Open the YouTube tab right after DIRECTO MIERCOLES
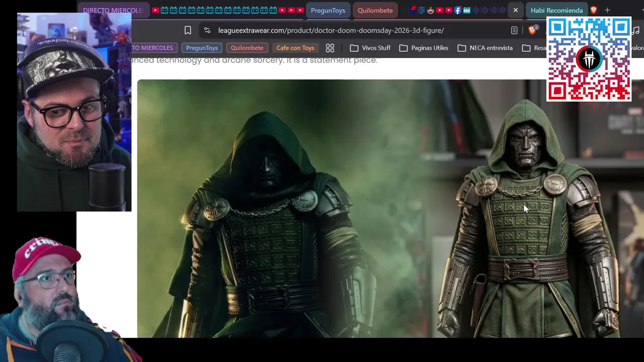This screenshot has height=362, width=644. (155, 10)
